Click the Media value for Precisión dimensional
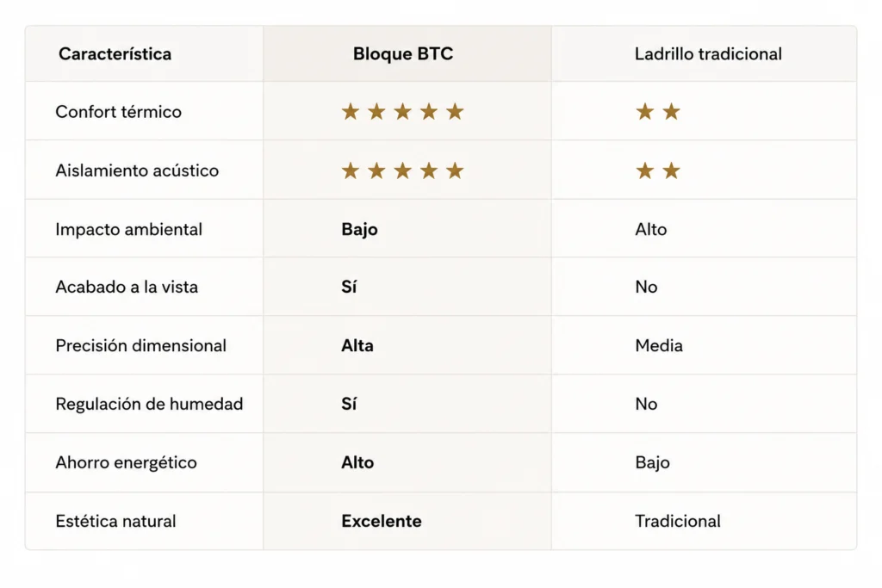882x588 pixels. [659, 346]
